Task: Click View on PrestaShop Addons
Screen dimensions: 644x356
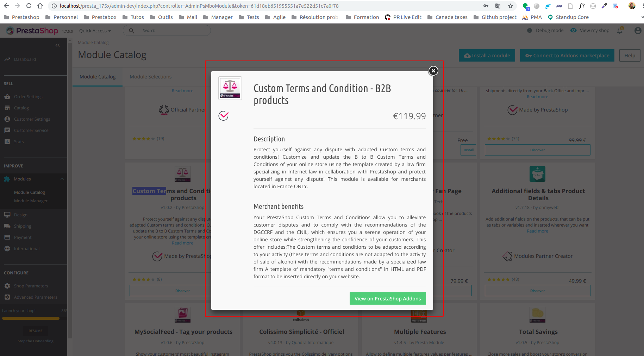Action: pyautogui.click(x=387, y=298)
